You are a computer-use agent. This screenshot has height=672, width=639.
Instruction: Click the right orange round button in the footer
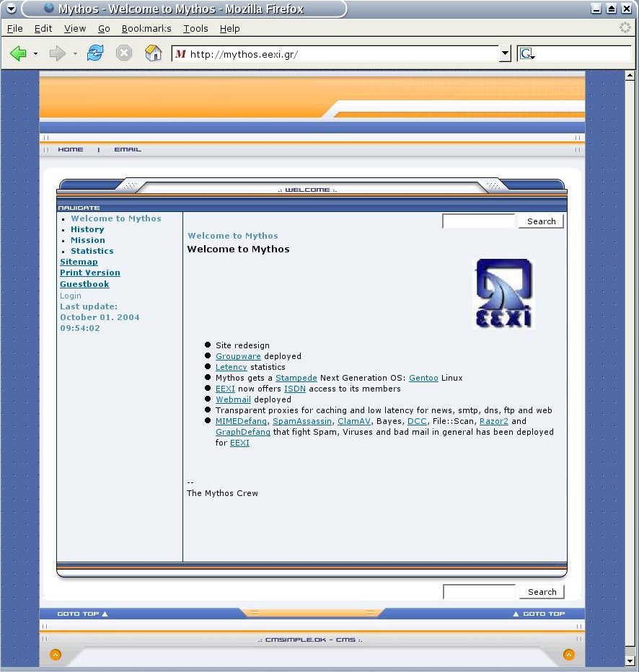coord(569,655)
